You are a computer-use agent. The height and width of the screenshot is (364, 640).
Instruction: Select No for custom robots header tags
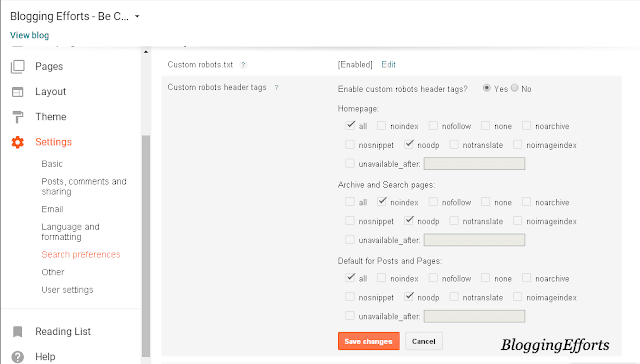[515, 88]
